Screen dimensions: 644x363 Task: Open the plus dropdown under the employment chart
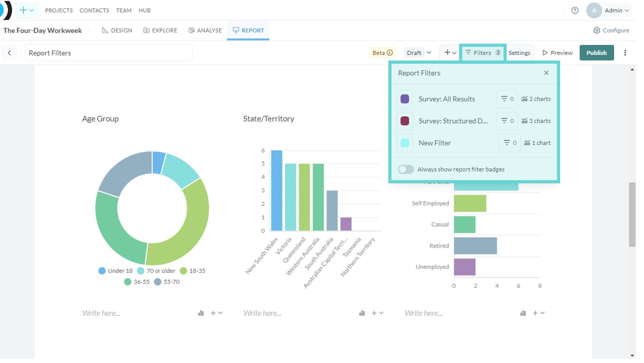539,313
